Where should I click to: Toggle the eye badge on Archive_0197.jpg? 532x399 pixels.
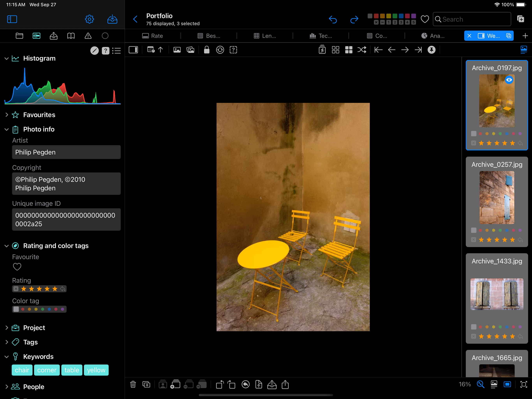click(x=509, y=80)
